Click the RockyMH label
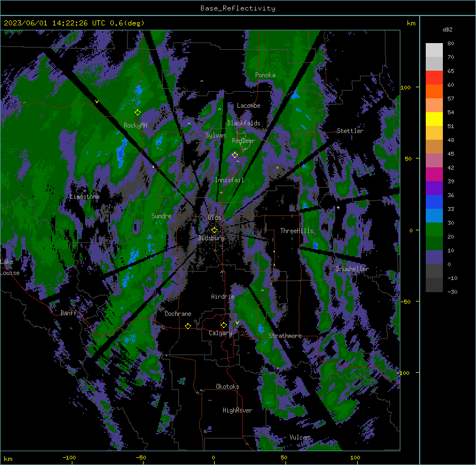The height and width of the screenshot is (465, 476). tap(135, 125)
